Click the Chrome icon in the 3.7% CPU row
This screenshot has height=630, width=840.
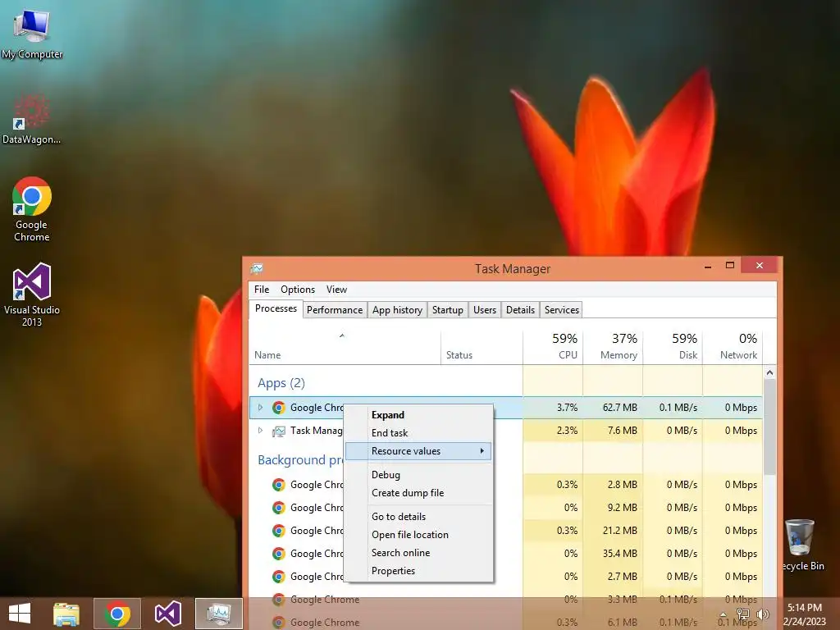[279, 408]
